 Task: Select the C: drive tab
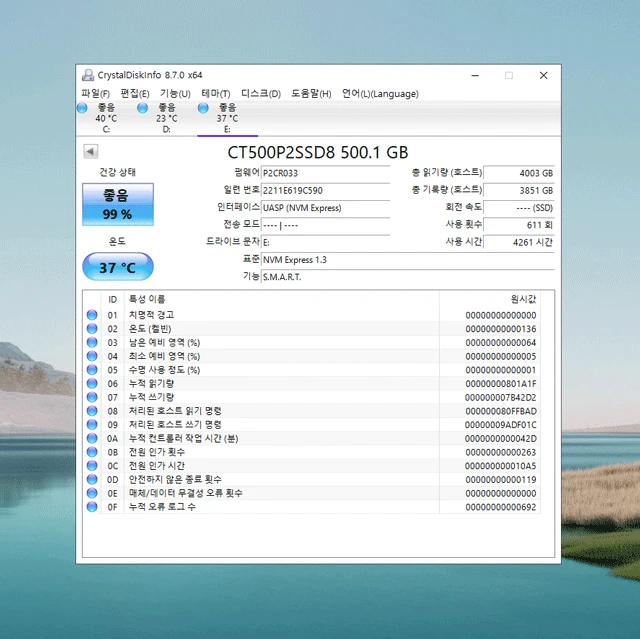106,118
